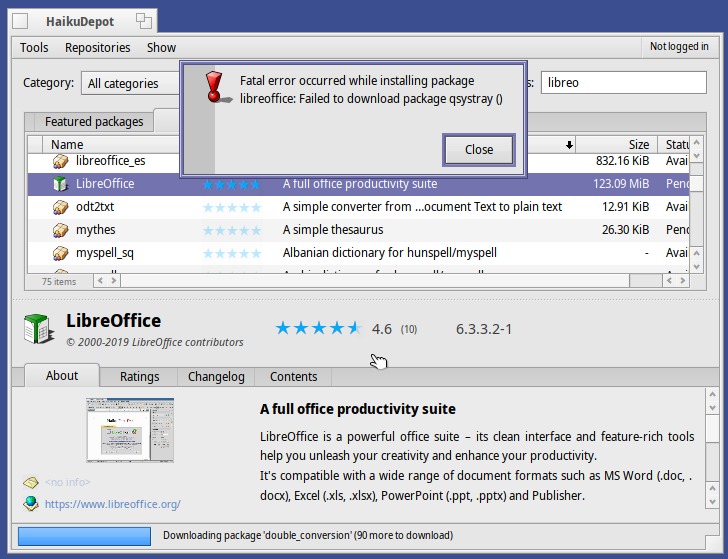Click left arrow next to 75 items

tap(100, 280)
